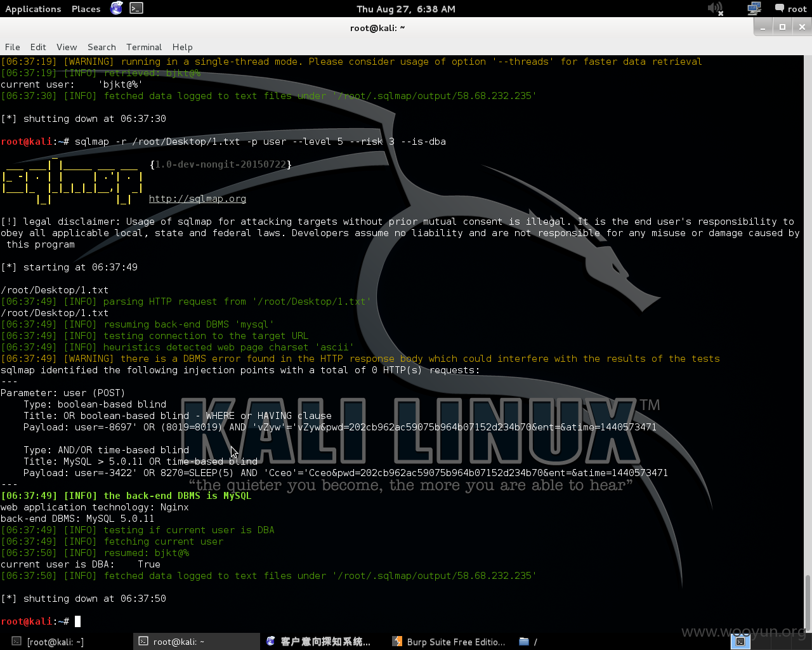Click the http://sqlmap.org link
This screenshot has height=650, width=812.
(x=197, y=199)
